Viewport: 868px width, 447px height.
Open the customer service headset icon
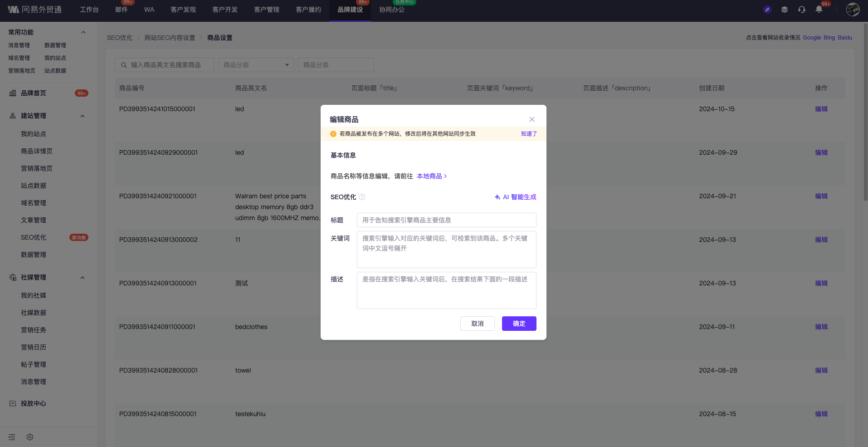pyautogui.click(x=801, y=10)
